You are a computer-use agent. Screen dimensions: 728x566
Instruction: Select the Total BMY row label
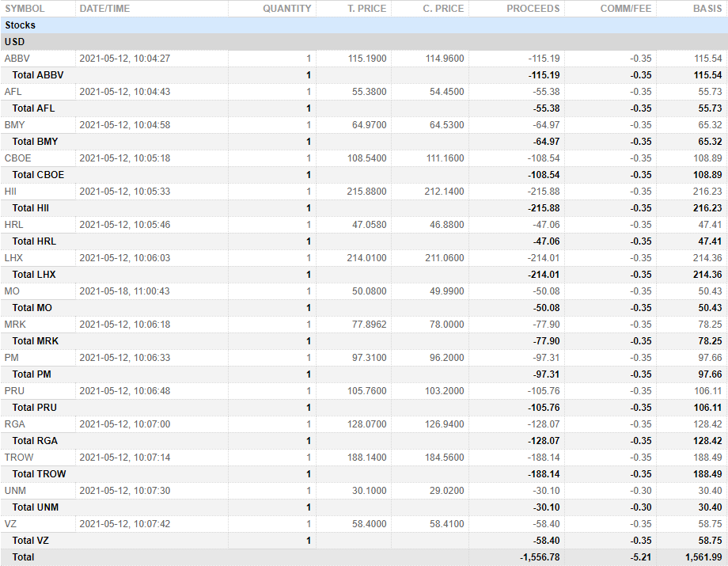[x=35, y=142]
